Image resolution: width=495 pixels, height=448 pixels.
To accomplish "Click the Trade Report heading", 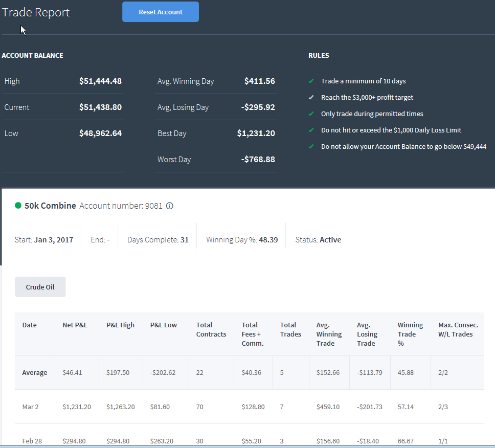I will pos(36,12).
